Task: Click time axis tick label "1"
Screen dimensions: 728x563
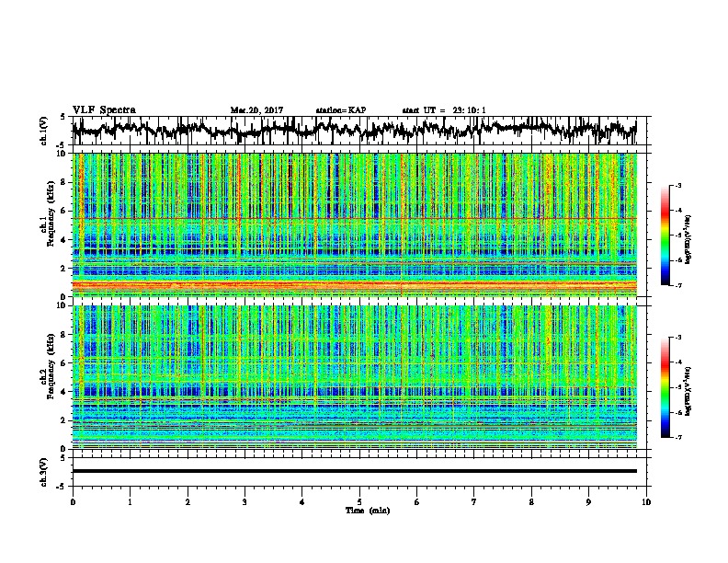Action: [x=130, y=502]
